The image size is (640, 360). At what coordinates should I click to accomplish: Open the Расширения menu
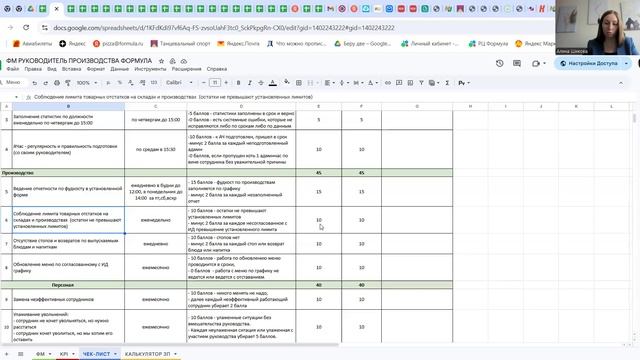tap(187, 69)
